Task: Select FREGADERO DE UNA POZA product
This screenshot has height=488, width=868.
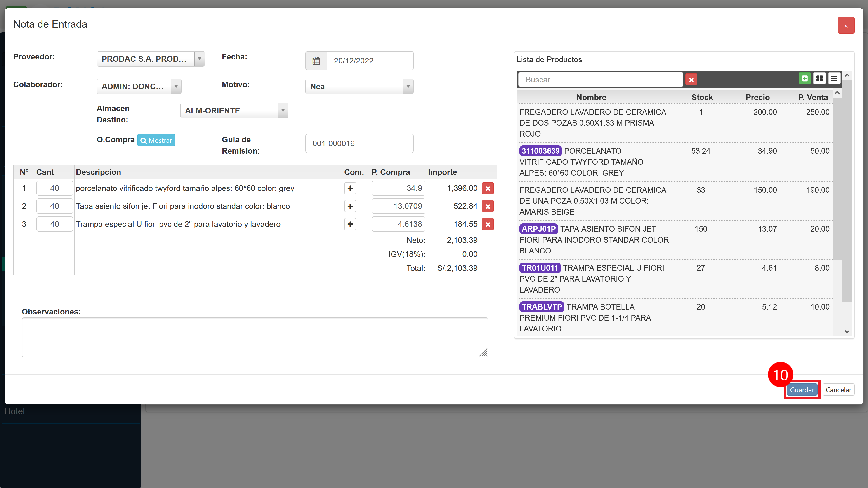Action: click(674, 201)
